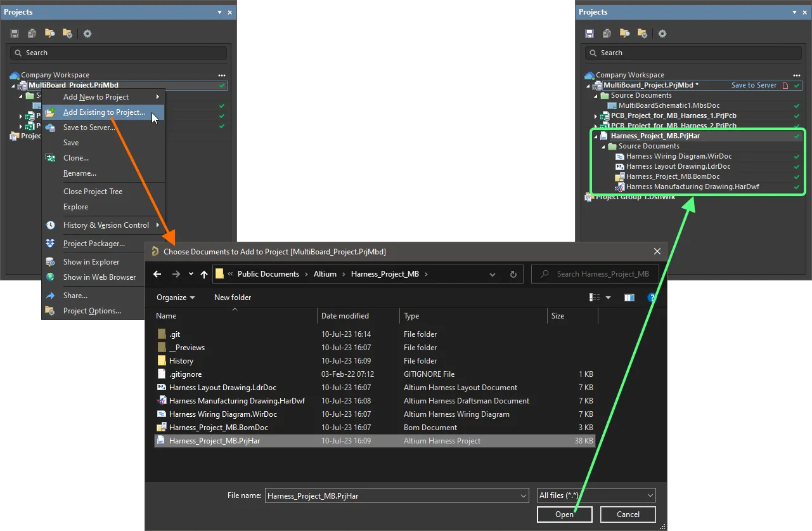Viewport: 812px width, 531px height.
Task: Open the settings gear in left Projects panel
Action: pos(87,34)
